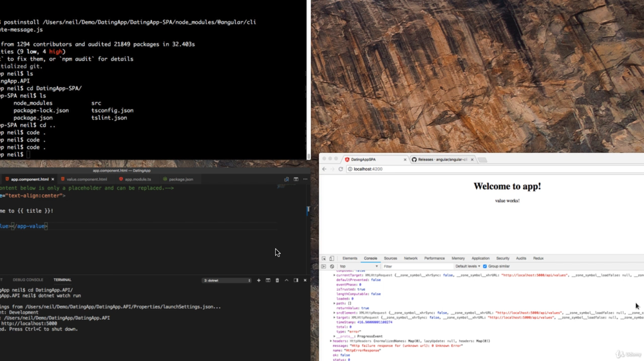Close the app.component.html editor tab
This screenshot has width=644, height=361.
tap(53, 180)
